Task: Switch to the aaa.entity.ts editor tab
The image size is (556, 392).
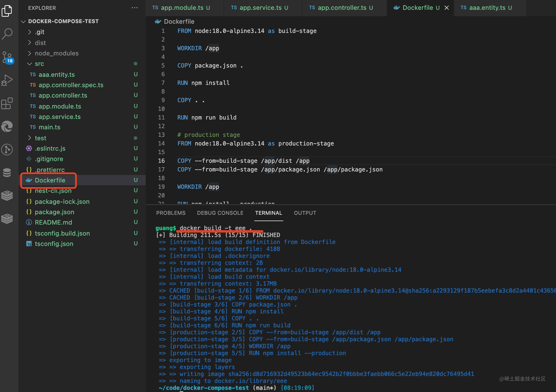Action: (487, 8)
